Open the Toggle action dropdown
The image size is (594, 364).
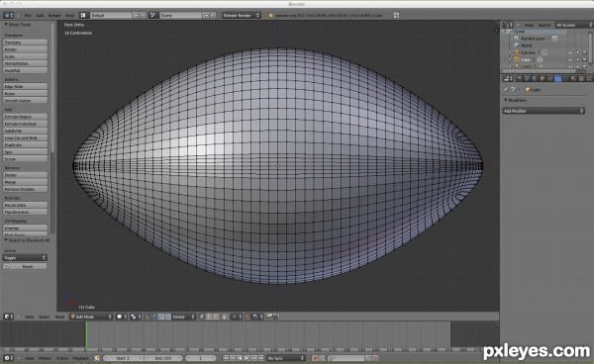[25, 258]
